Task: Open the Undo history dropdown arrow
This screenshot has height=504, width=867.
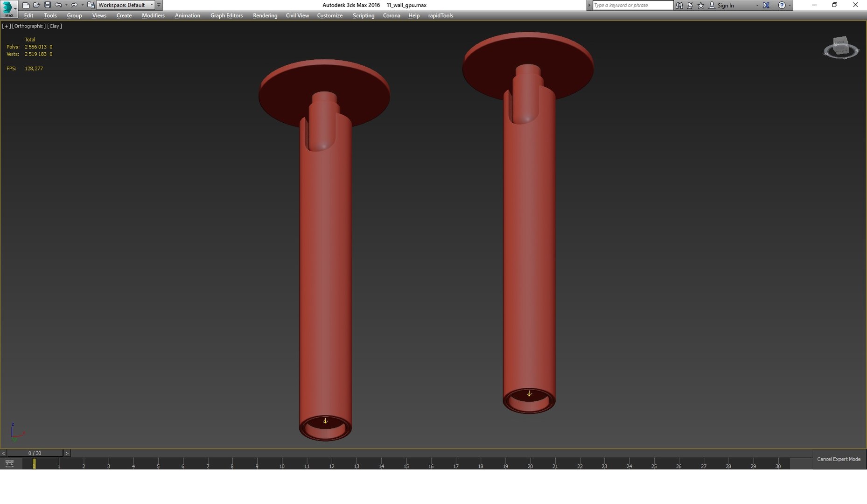Action: [x=66, y=5]
